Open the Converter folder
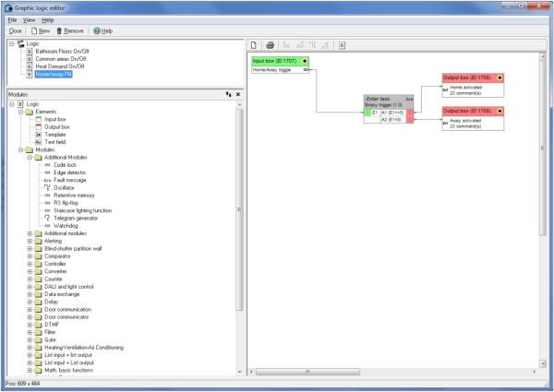The image size is (554, 392). pyautogui.click(x=55, y=271)
